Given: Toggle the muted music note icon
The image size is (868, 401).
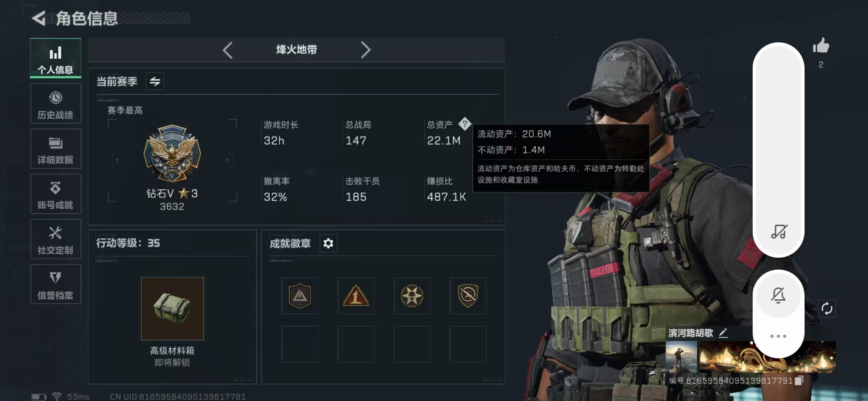Looking at the screenshot, I should (x=779, y=232).
